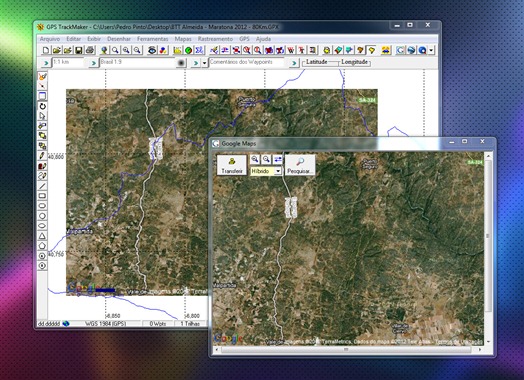524x380 pixels.
Task: Open the Arquivo menu
Action: pos(50,39)
